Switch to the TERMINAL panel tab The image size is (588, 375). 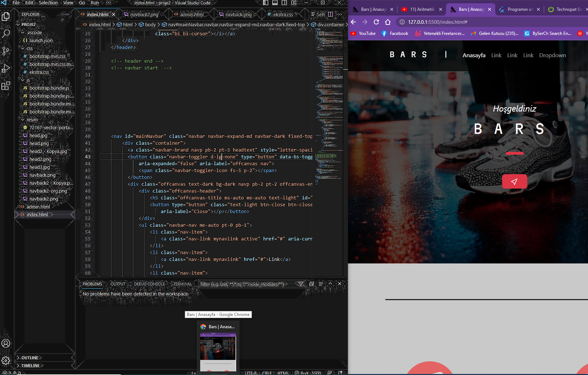[183, 284]
